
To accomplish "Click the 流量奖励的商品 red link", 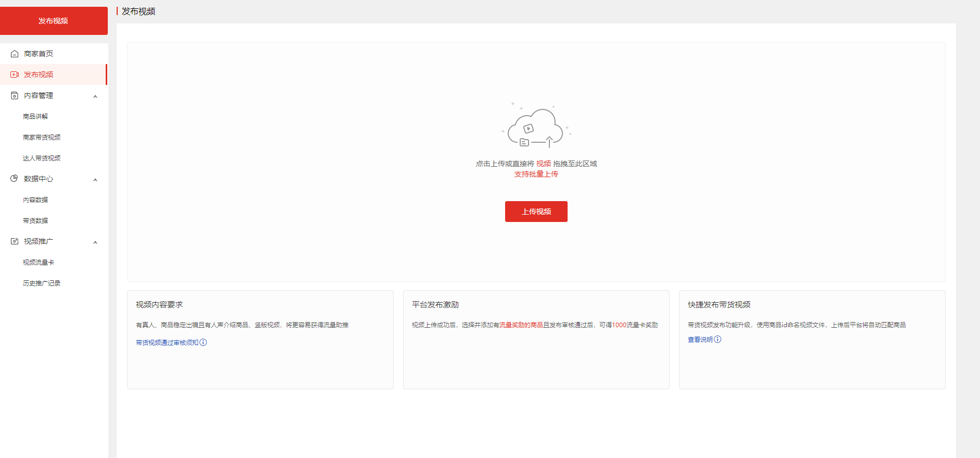I will [x=521, y=325].
